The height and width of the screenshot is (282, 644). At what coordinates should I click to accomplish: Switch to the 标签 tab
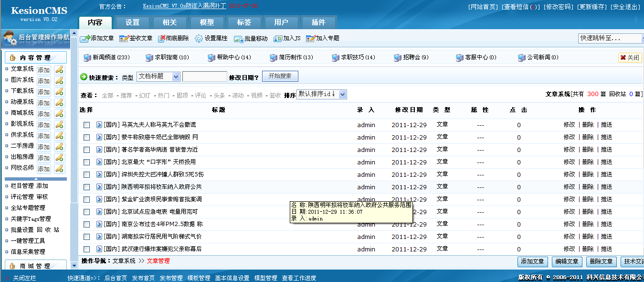pyautogui.click(x=244, y=22)
